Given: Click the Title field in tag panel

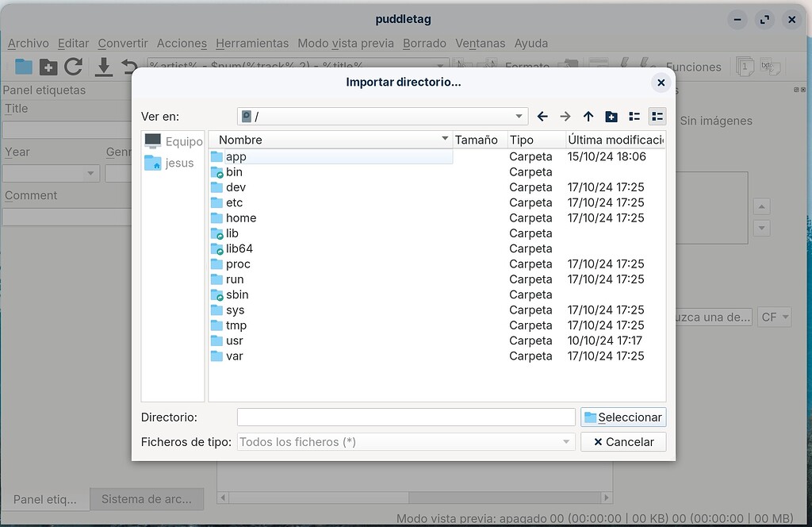Looking at the screenshot, I should coord(67,129).
